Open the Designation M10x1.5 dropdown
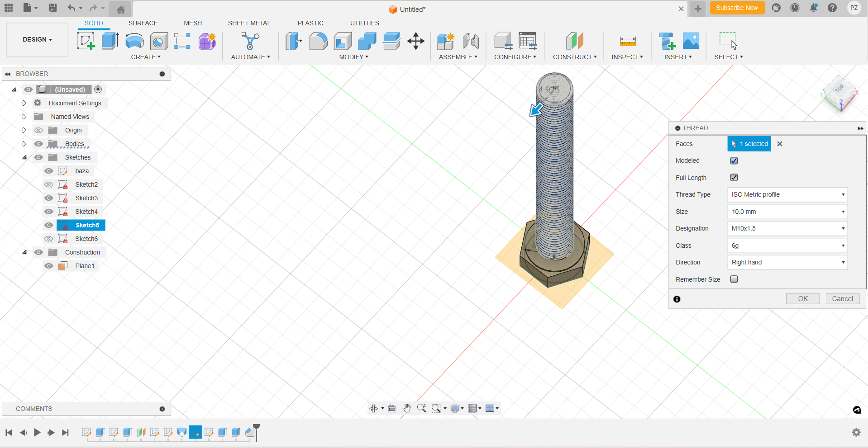868x448 pixels. point(787,229)
